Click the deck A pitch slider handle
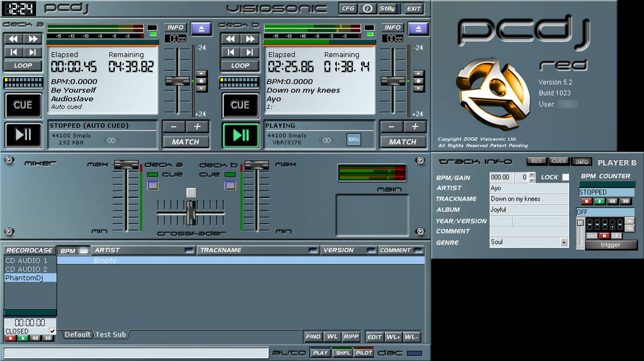The width and height of the screenshot is (644, 361). click(x=177, y=81)
